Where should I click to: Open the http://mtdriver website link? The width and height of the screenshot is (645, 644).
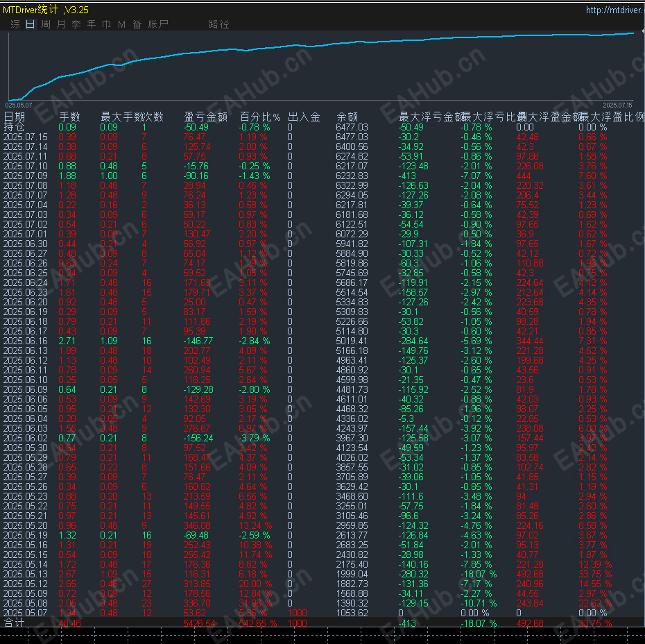(x=614, y=10)
